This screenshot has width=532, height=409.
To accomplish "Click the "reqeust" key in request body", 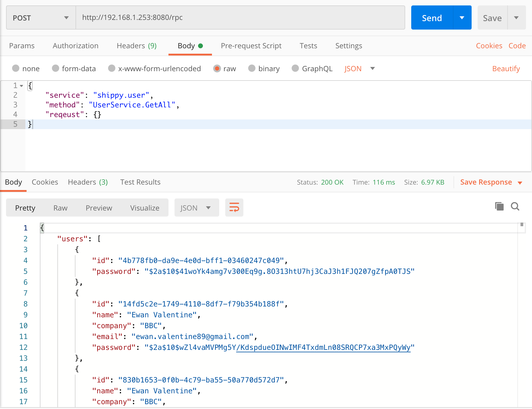I will 65,115.
